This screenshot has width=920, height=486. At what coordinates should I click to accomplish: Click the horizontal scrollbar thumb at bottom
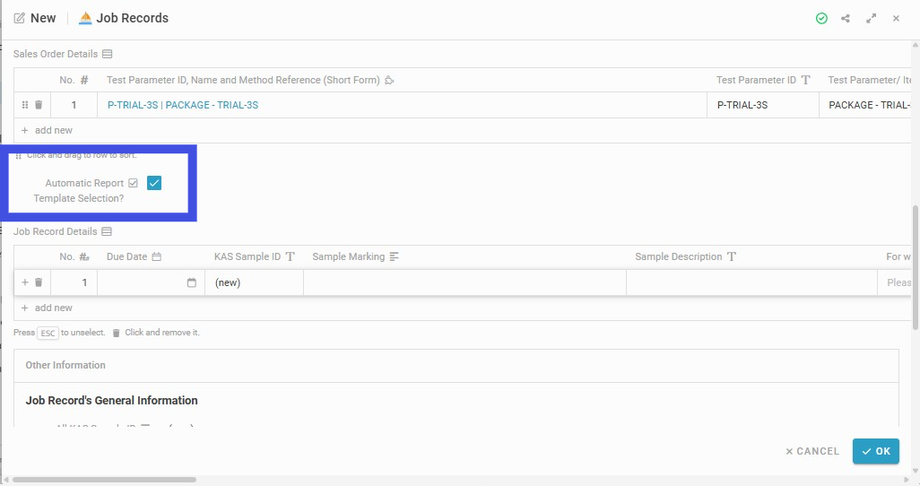click(x=104, y=480)
